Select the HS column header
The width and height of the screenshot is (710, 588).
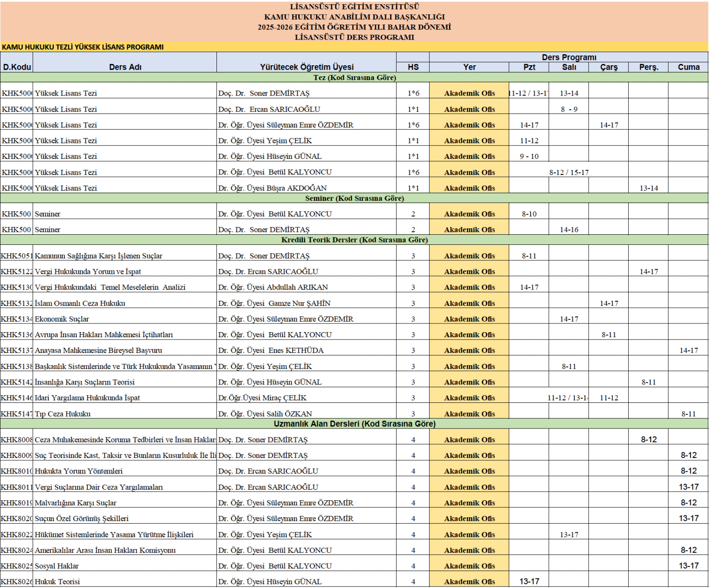pyautogui.click(x=413, y=67)
